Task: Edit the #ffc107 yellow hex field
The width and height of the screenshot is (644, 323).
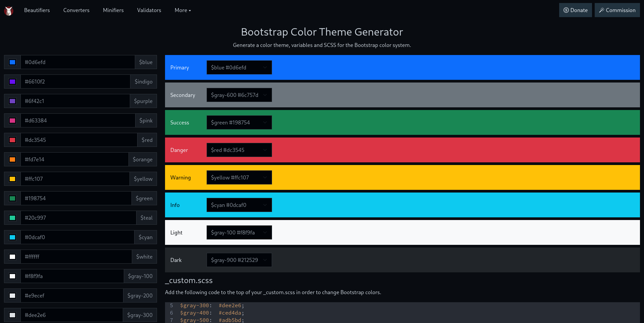Action: pos(75,179)
